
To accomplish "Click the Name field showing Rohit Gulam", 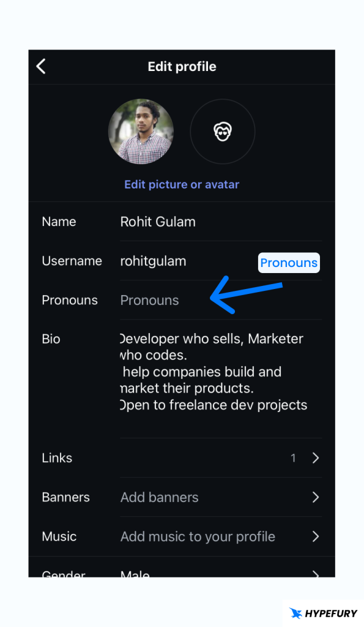I will tap(158, 222).
